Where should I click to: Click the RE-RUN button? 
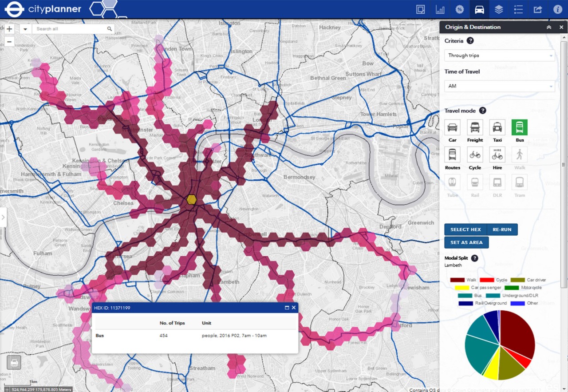click(502, 230)
